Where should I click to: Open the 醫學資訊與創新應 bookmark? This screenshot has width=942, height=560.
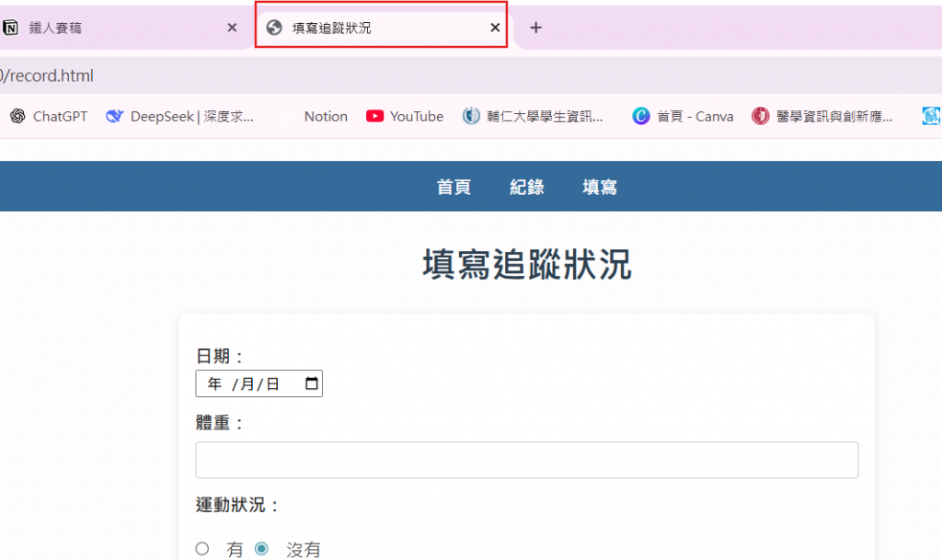(821, 117)
